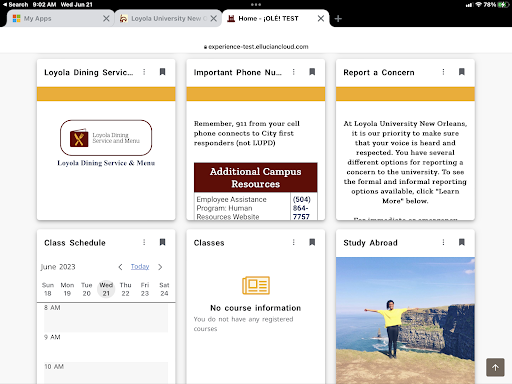Open options menu for Study Abroad card
512x384 pixels.
click(443, 242)
